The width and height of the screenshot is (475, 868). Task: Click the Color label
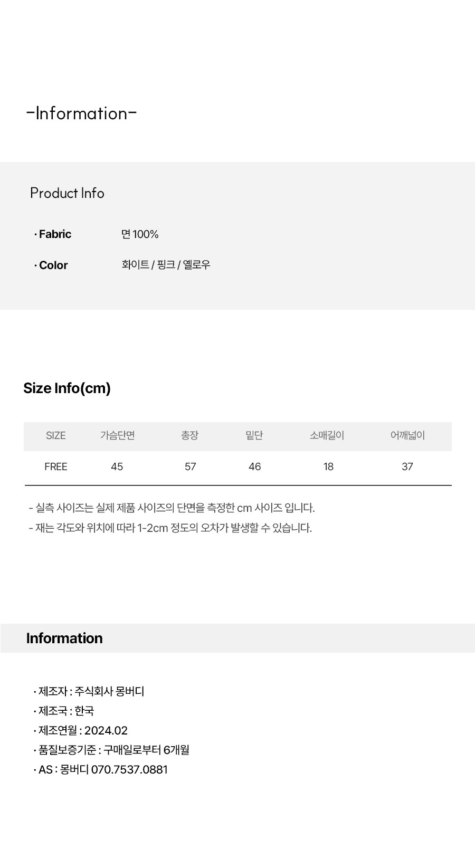(51, 265)
